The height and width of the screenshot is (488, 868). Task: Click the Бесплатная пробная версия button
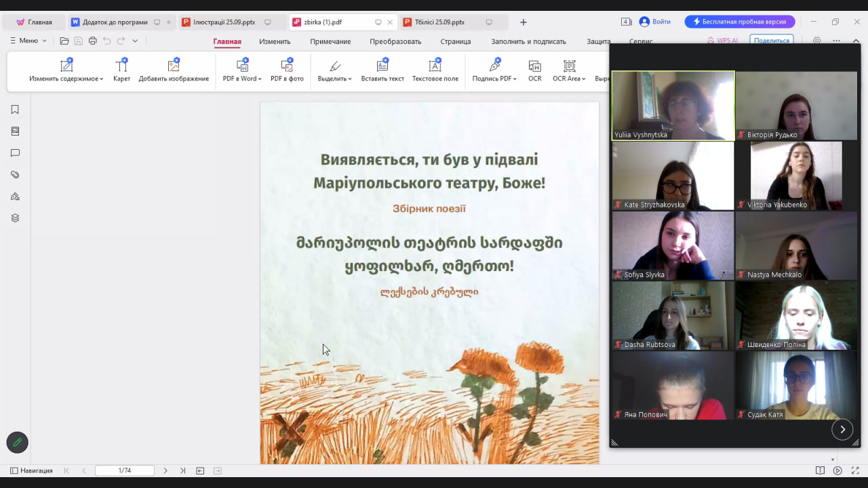[739, 22]
